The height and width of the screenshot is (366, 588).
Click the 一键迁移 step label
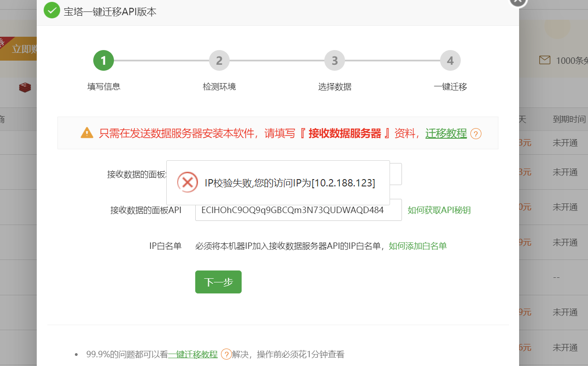point(450,86)
